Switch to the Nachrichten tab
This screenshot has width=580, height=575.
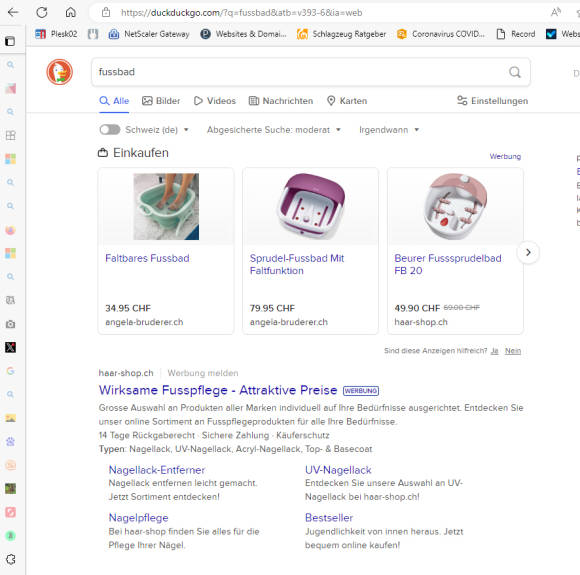coord(281,101)
